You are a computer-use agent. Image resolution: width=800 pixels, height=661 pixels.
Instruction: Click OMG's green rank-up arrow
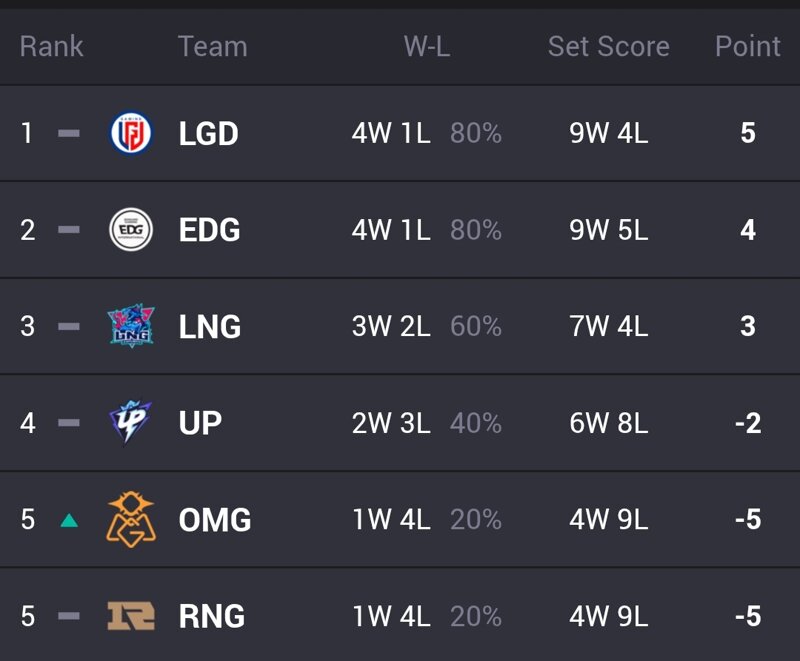point(69,520)
